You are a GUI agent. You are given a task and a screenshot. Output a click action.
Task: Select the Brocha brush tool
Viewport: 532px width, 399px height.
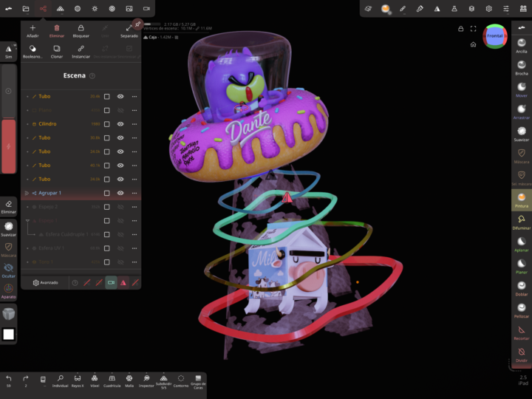point(522,68)
